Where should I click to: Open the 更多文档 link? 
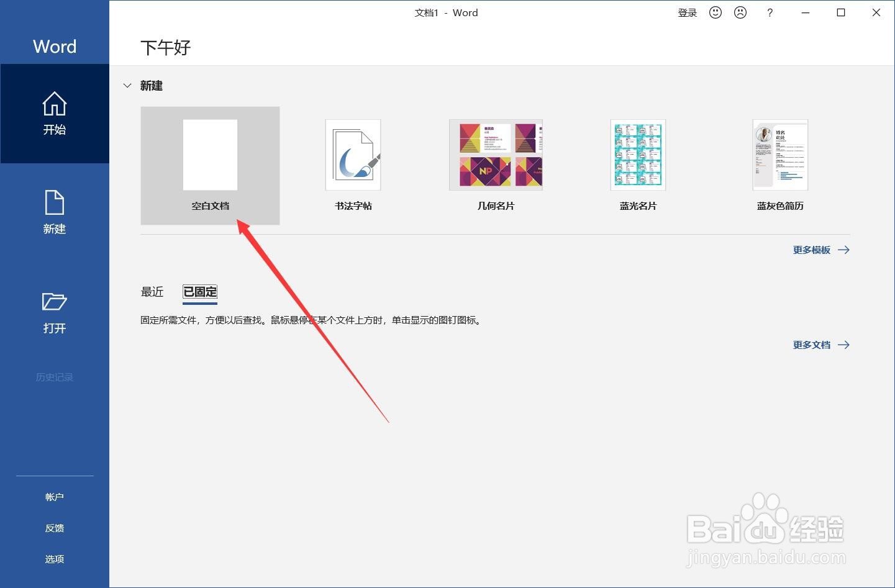[x=811, y=345]
